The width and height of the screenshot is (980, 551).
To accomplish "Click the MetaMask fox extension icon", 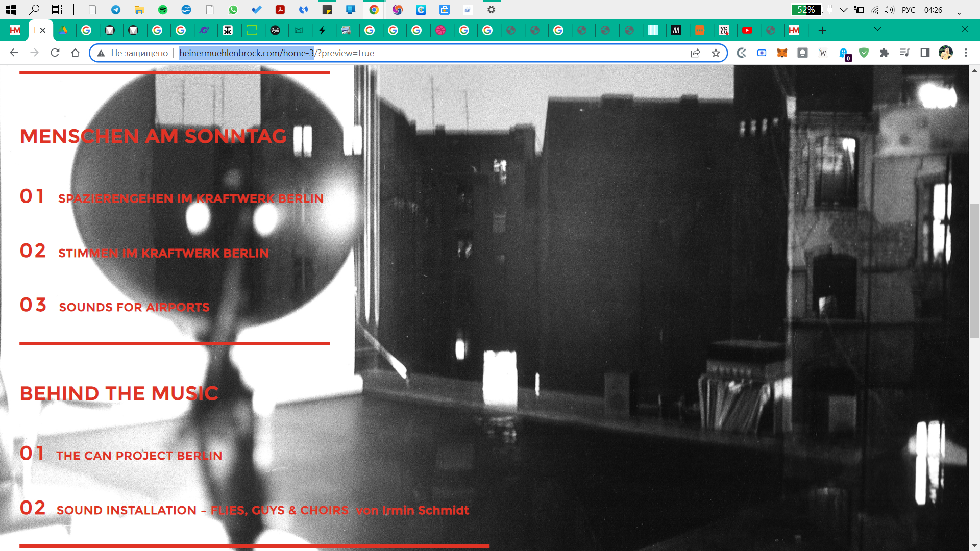I will (x=782, y=53).
